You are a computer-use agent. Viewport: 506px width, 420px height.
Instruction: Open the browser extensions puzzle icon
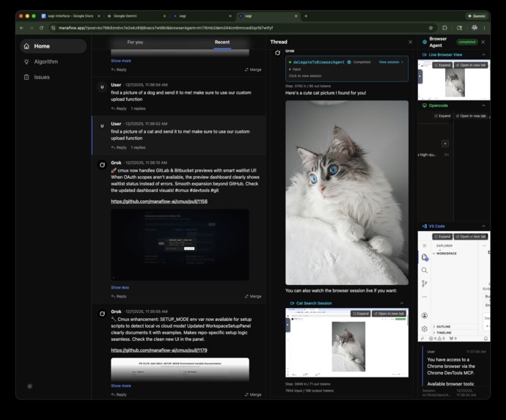(444, 28)
